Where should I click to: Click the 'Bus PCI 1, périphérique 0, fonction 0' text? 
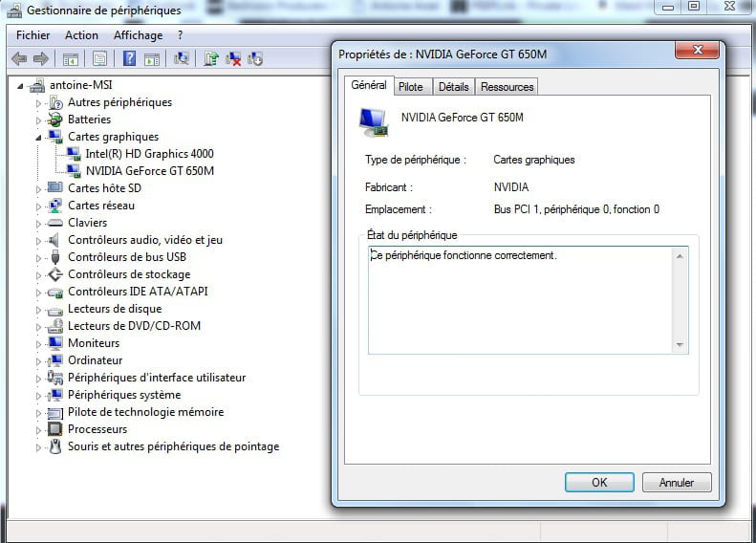(576, 209)
